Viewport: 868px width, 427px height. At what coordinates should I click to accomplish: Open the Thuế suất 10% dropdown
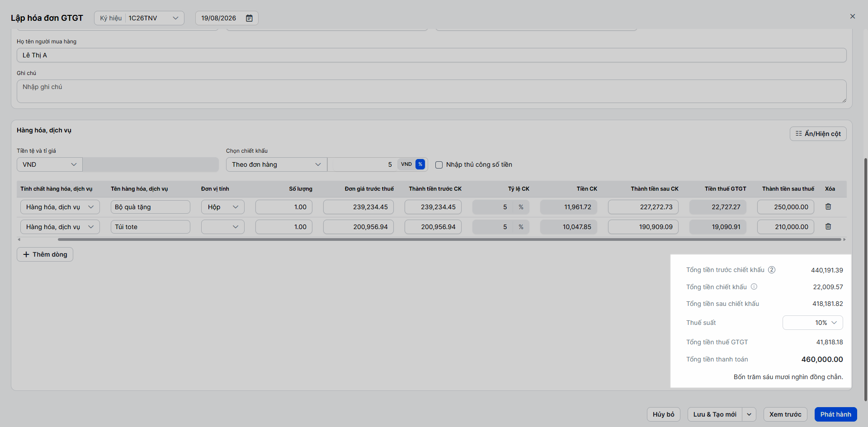813,323
